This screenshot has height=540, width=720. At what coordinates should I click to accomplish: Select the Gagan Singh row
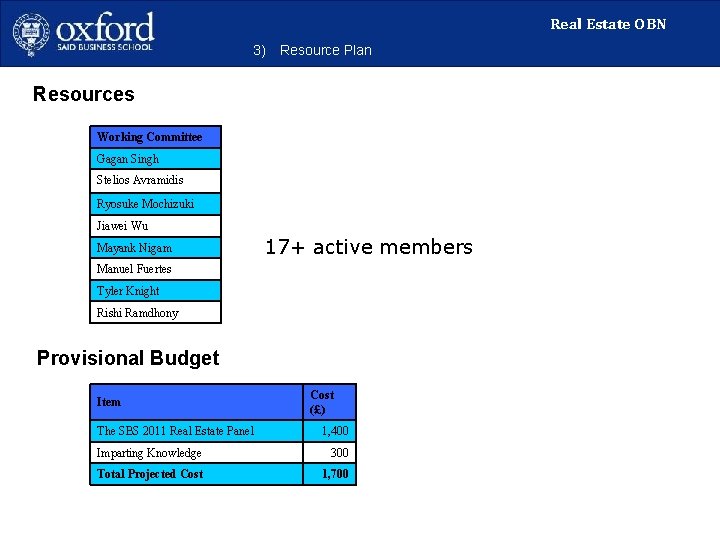pos(156,159)
